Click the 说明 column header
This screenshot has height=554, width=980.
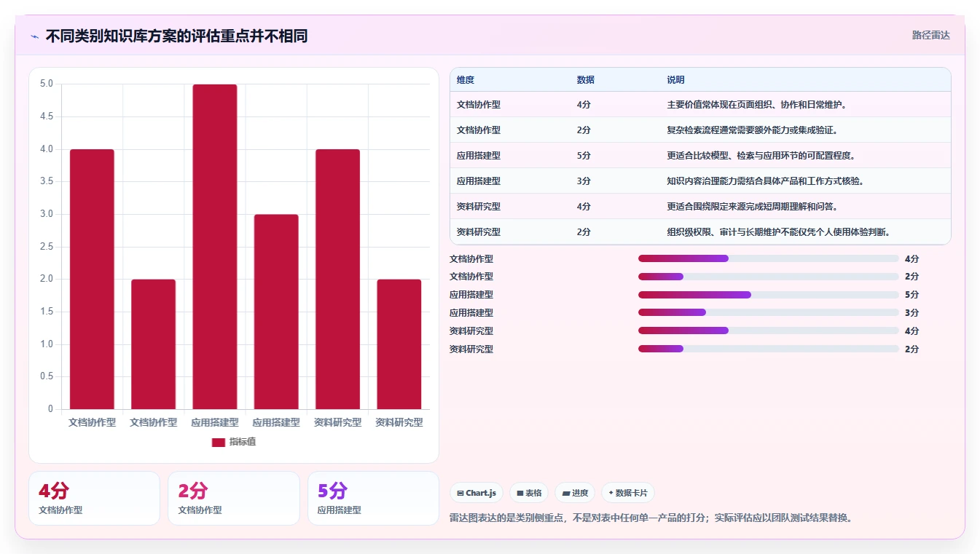[x=676, y=80]
